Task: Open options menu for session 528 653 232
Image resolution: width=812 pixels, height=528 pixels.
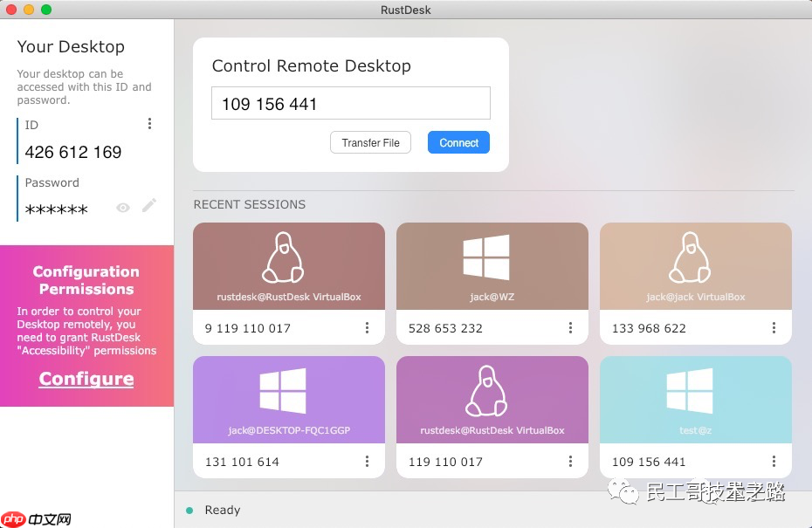Action: [x=570, y=328]
